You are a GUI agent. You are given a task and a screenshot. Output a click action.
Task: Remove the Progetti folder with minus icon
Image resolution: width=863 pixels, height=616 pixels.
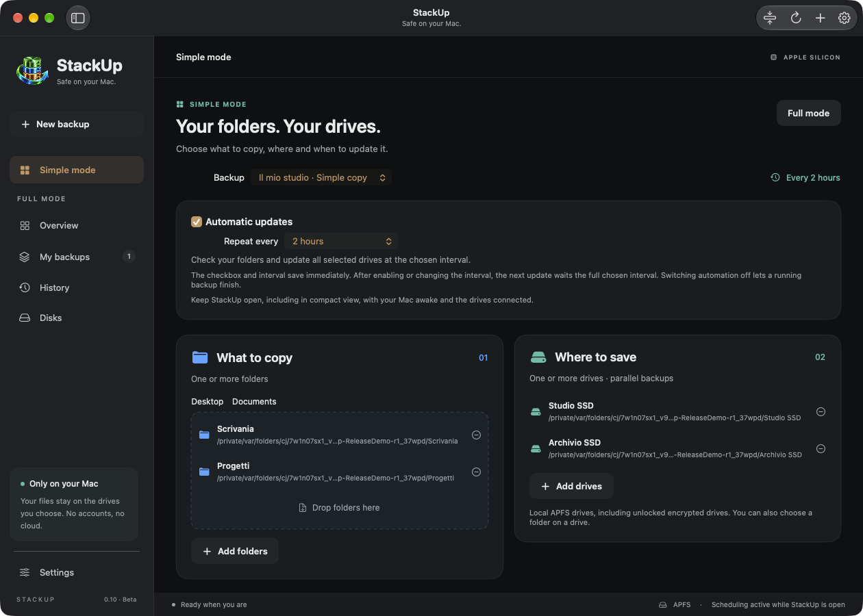pyautogui.click(x=476, y=472)
